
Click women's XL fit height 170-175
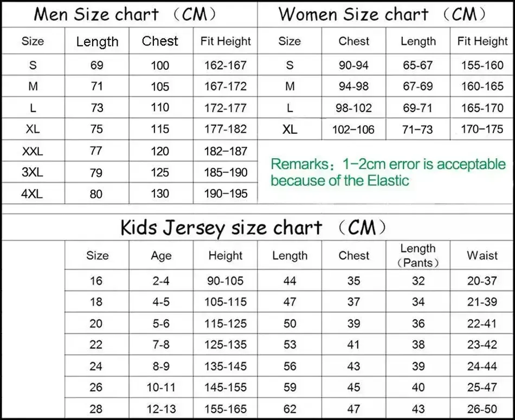pyautogui.click(x=482, y=129)
